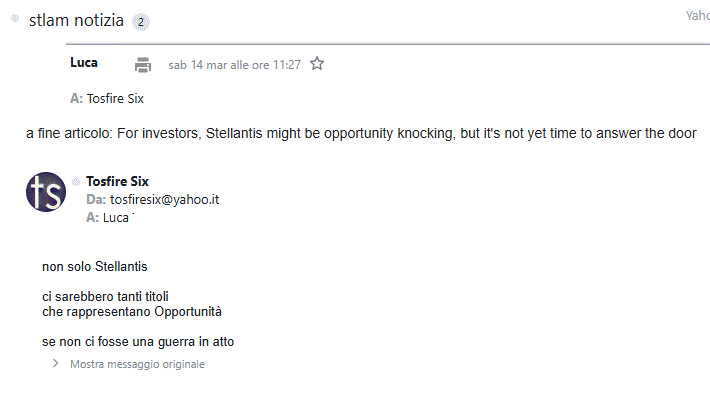The height and width of the screenshot is (406, 710).
Task: Toggle the read dot beside Tosfire Six
Action: [x=76, y=182]
